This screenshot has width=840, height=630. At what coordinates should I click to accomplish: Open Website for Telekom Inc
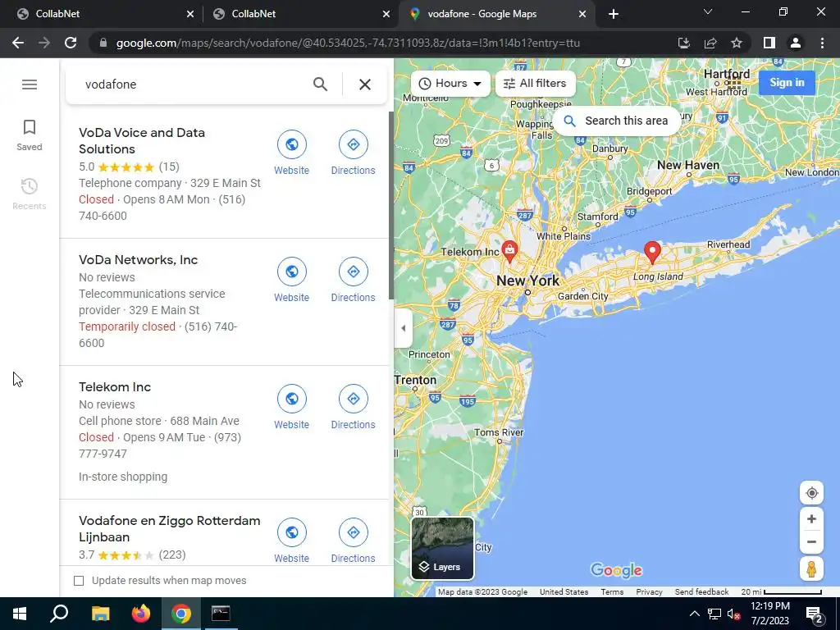click(291, 407)
